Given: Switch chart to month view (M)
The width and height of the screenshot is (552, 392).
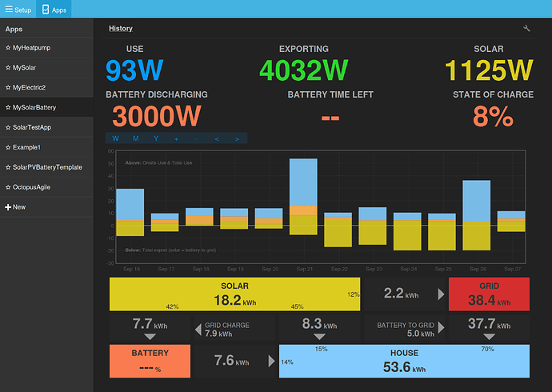Looking at the screenshot, I should click(136, 138).
